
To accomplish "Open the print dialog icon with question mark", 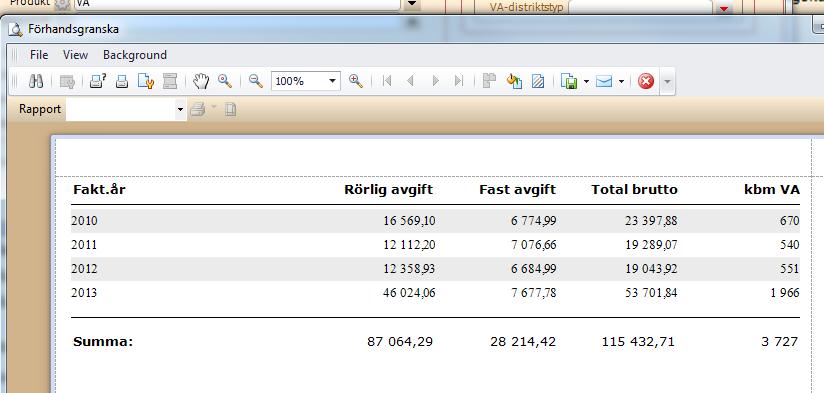I will (x=98, y=81).
